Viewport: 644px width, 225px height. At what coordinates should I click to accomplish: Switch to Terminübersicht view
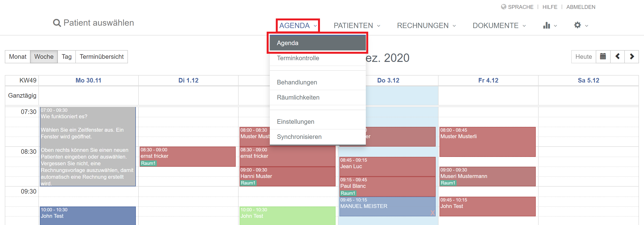[102, 57]
